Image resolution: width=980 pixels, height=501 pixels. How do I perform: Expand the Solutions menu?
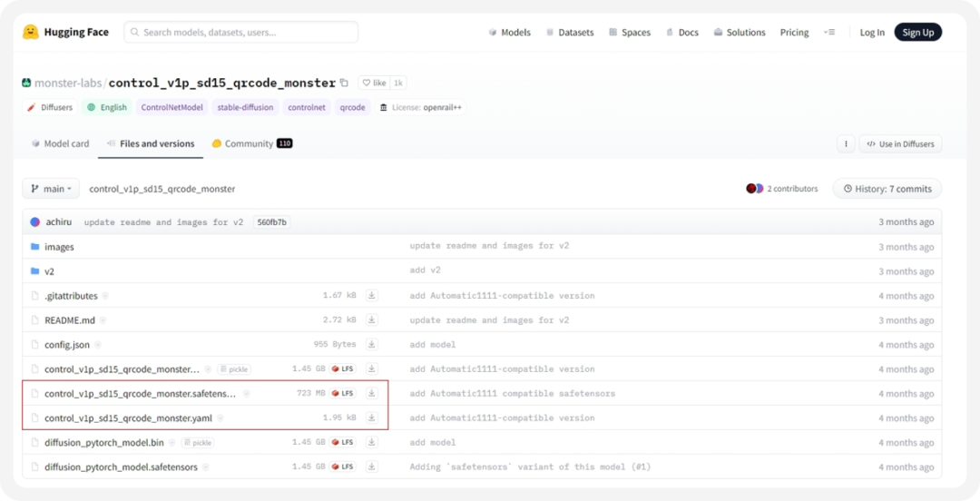[x=740, y=33]
